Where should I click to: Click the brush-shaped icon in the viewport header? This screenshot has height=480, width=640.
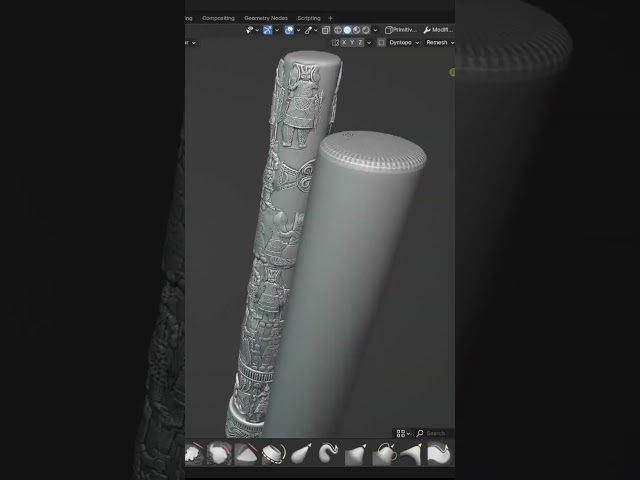pyautogui.click(x=308, y=30)
